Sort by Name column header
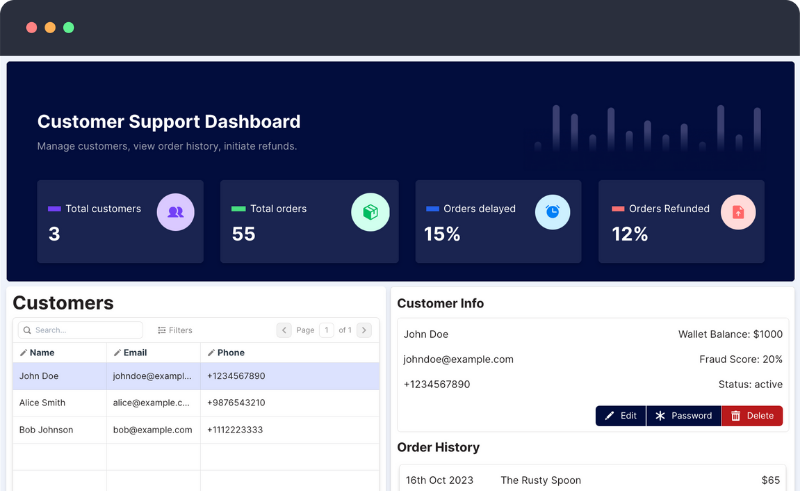 tap(42, 353)
